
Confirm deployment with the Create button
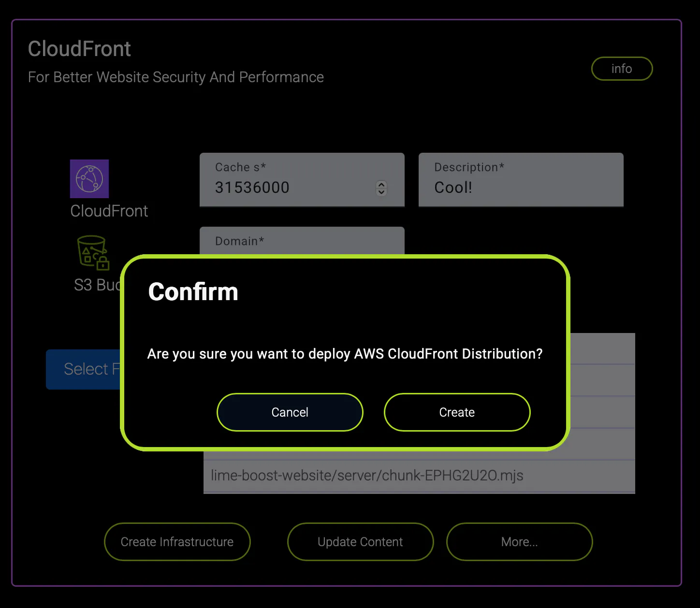tap(457, 412)
